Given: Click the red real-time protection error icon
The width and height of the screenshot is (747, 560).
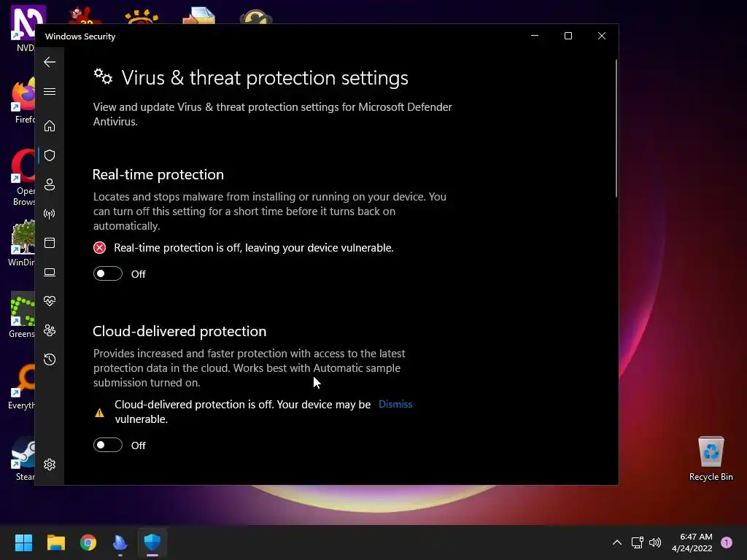Looking at the screenshot, I should click(x=99, y=248).
